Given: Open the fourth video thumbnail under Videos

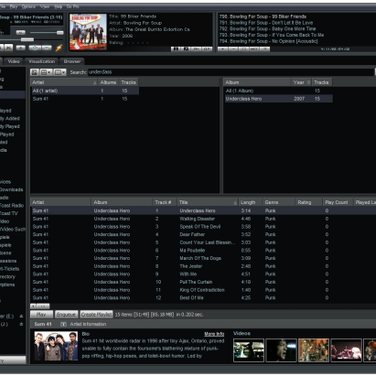Looking at the screenshot, I should click(346, 350).
